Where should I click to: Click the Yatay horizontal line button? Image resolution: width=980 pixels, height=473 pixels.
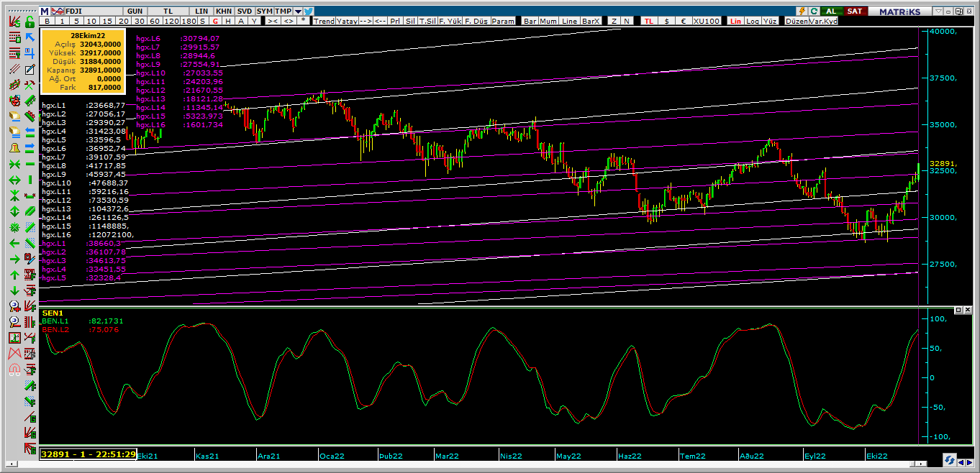click(x=346, y=21)
